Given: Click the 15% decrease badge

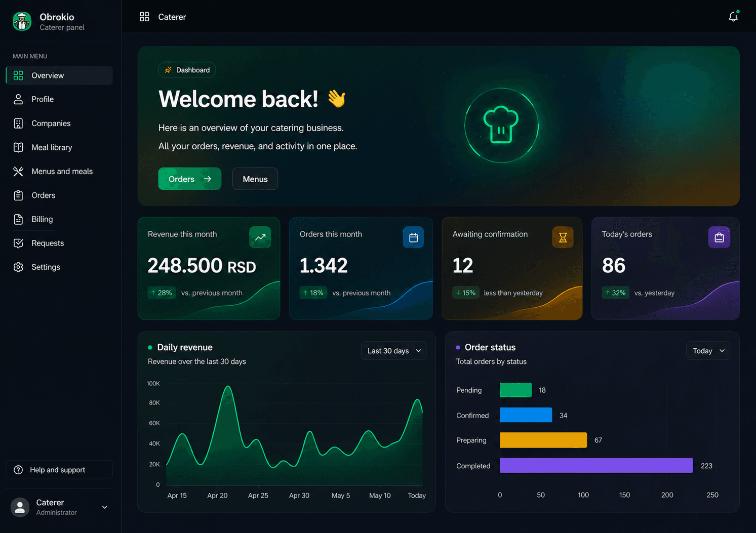Looking at the screenshot, I should click(465, 293).
